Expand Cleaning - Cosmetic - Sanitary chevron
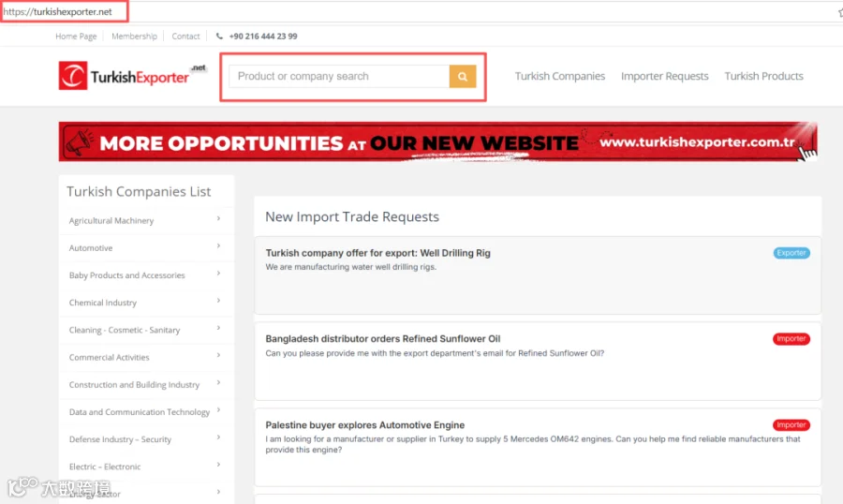Screen dimensions: 843x504 coord(218,328)
